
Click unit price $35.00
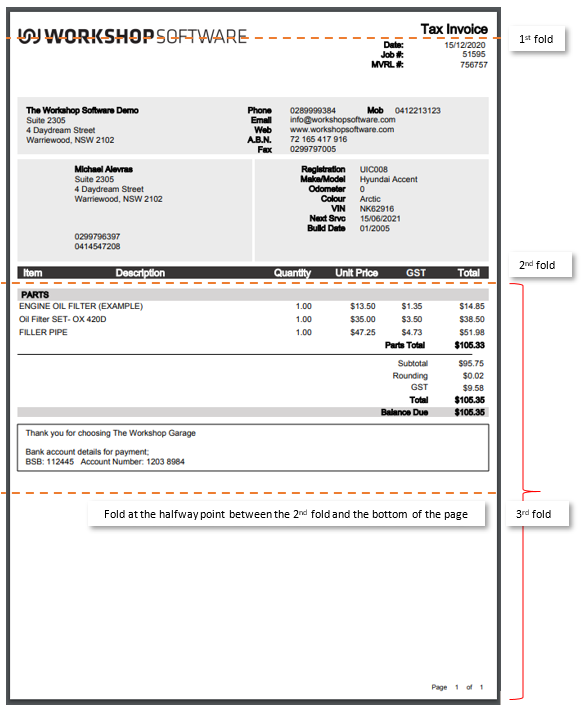[363, 320]
